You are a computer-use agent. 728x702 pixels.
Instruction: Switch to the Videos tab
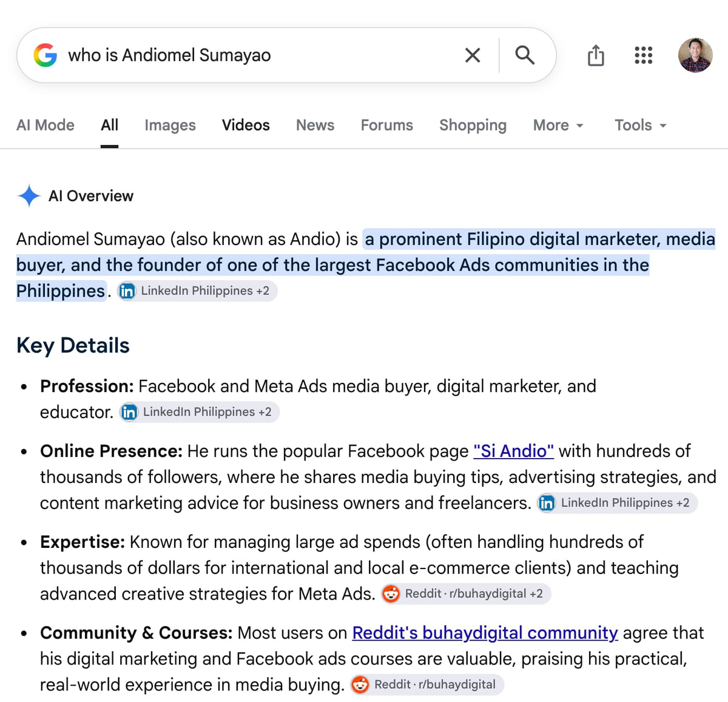coord(246,125)
